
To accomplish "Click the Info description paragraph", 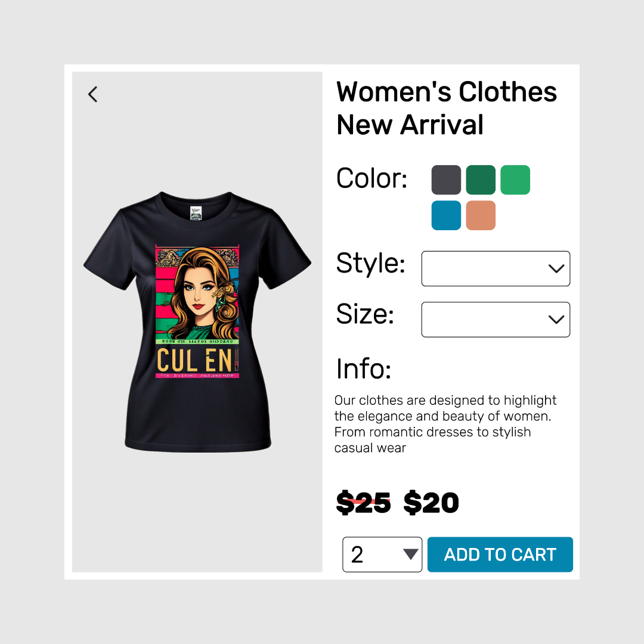I will point(445,424).
